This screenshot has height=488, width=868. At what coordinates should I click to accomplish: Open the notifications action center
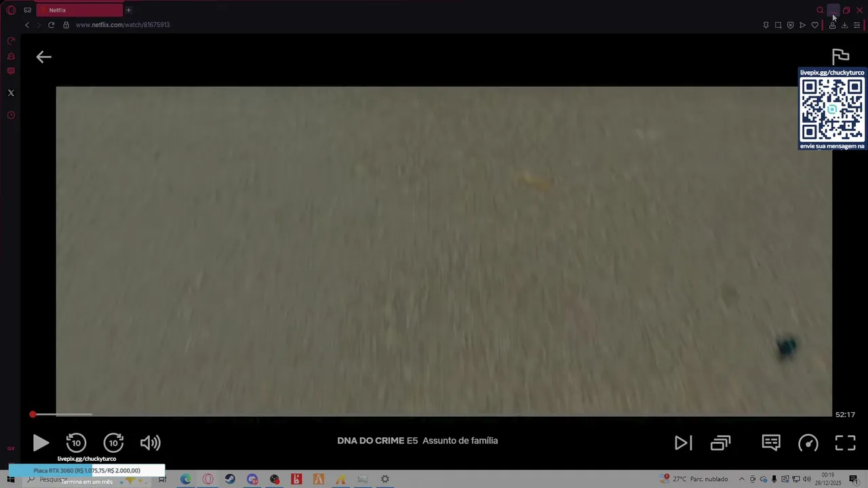[853, 479]
